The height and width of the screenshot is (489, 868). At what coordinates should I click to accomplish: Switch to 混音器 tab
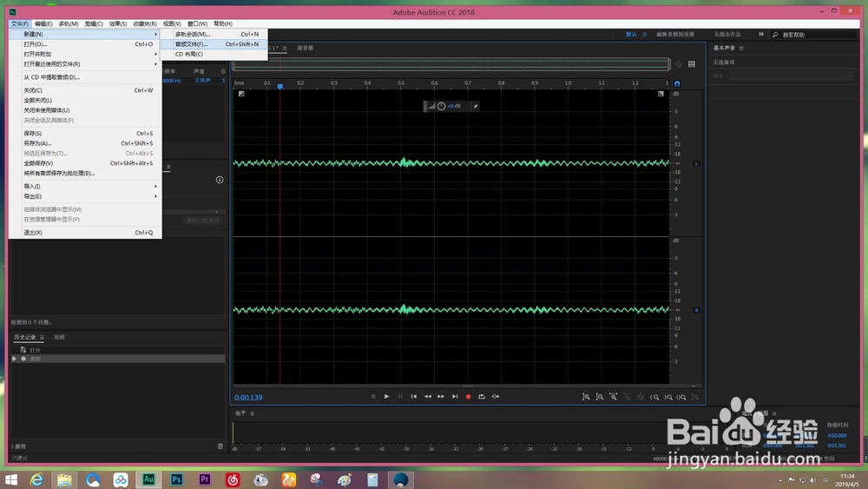click(305, 48)
